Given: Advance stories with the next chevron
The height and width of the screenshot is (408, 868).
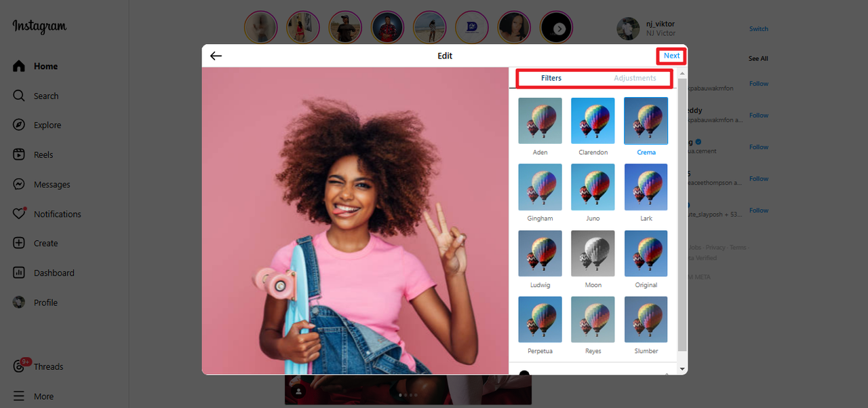Looking at the screenshot, I should 559,29.
